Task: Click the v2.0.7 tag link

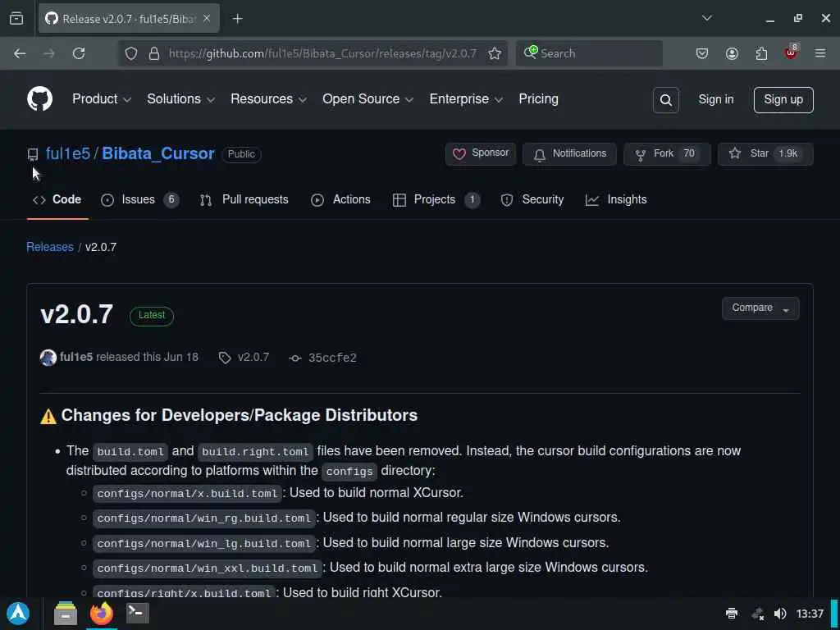Action: (x=253, y=358)
